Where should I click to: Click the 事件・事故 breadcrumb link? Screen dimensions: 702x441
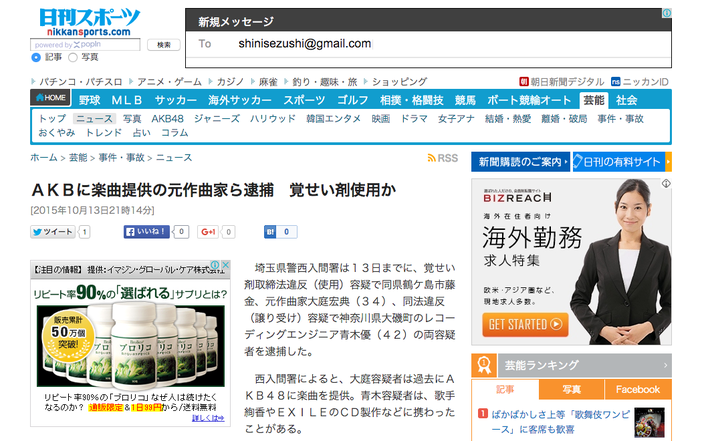(121, 158)
